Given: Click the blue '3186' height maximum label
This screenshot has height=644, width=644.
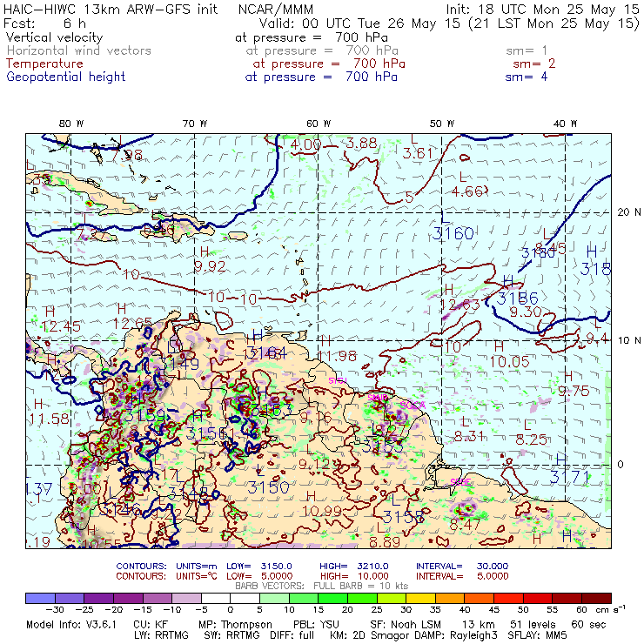Looking at the screenshot, I should 517,299.
